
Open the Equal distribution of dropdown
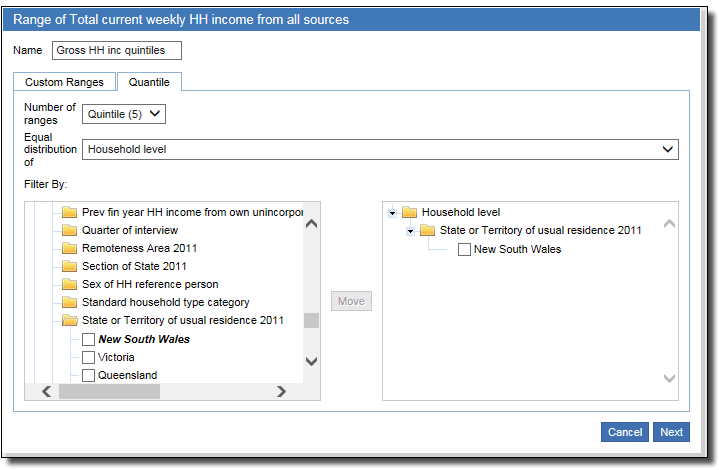tap(380, 149)
